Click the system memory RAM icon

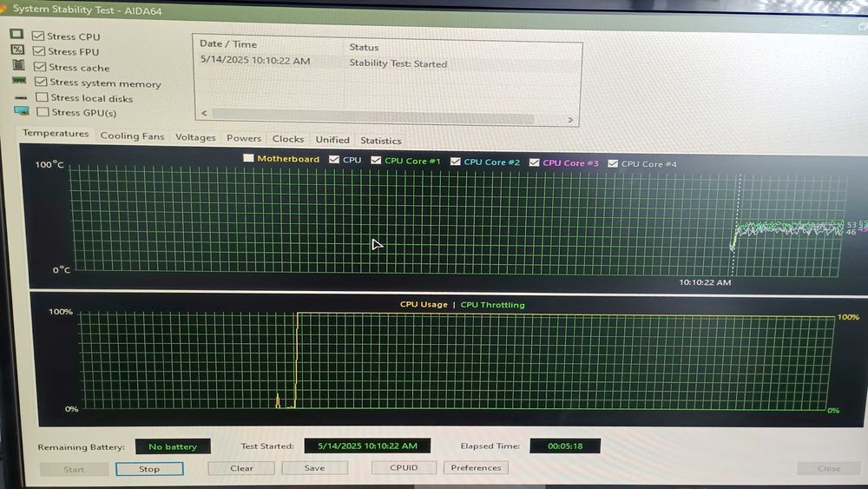pyautogui.click(x=19, y=80)
